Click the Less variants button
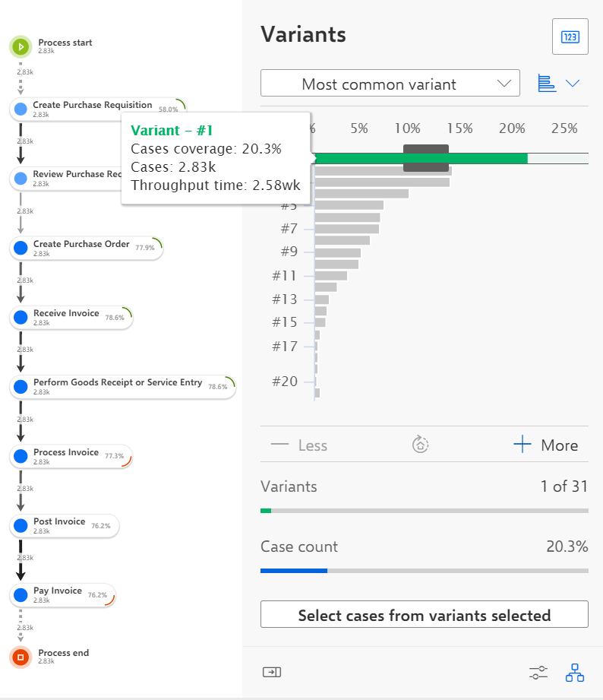Viewport: 603px width, 700px height. (298, 445)
